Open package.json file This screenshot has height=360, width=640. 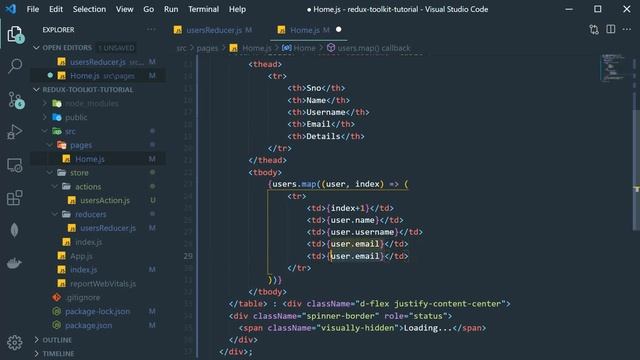pos(98,325)
